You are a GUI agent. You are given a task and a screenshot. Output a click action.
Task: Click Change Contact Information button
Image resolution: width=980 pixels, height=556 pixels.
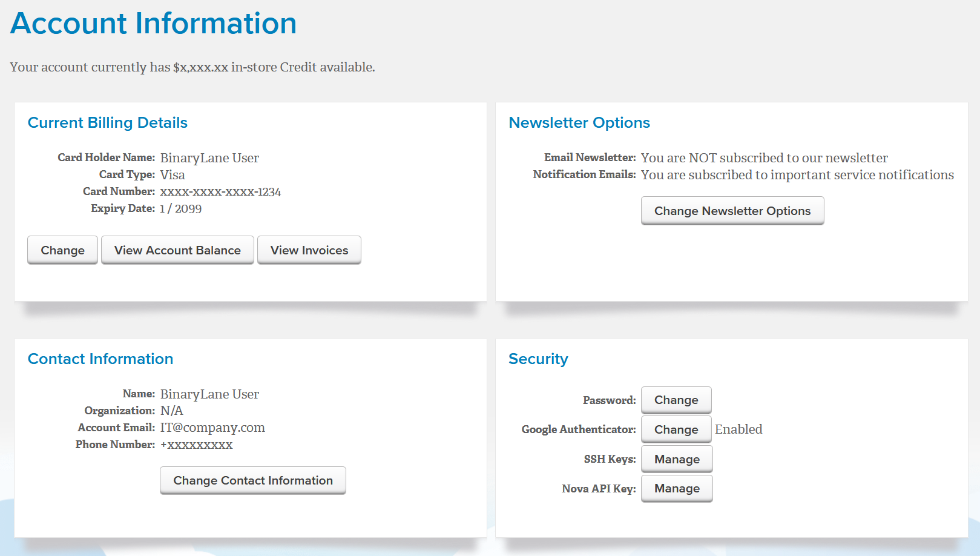[x=253, y=480]
